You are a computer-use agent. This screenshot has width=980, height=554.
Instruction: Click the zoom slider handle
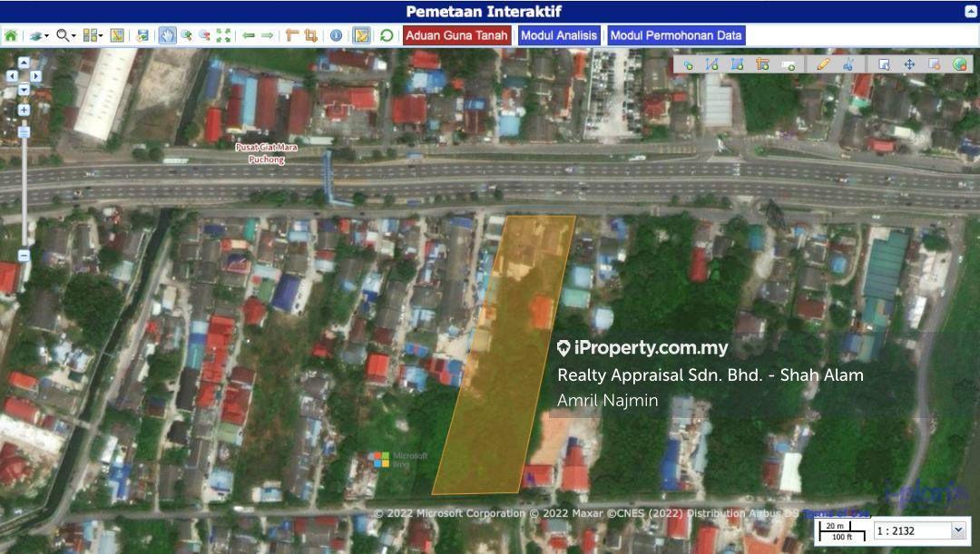pos(24,132)
